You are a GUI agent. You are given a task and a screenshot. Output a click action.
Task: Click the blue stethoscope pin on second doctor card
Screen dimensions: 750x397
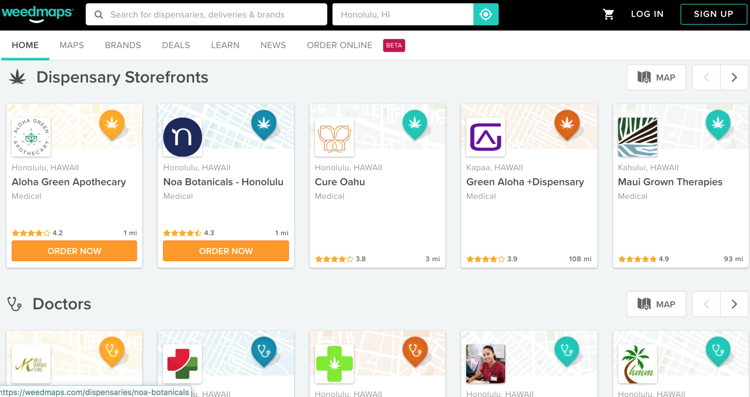pos(264,352)
